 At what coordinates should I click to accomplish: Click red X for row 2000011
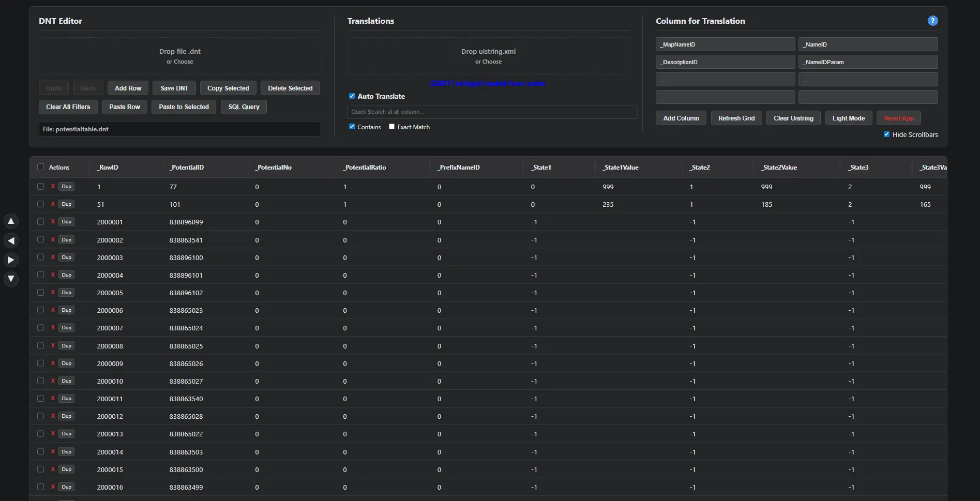coord(53,399)
